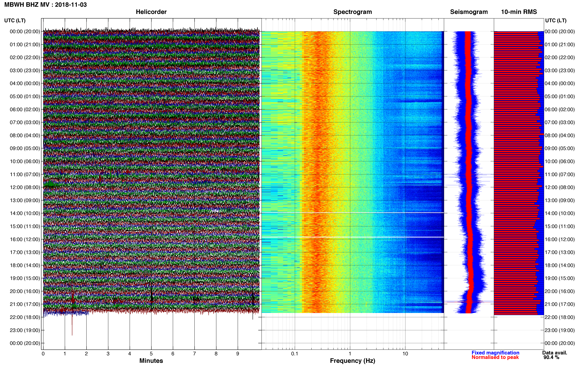Click the '5' tick on the Minutes axis

[x=151, y=354]
